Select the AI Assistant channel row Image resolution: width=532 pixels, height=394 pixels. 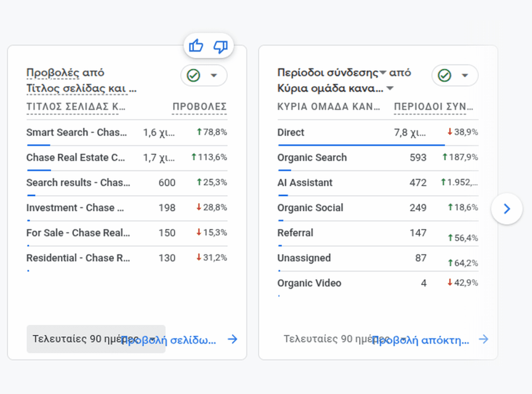378,183
